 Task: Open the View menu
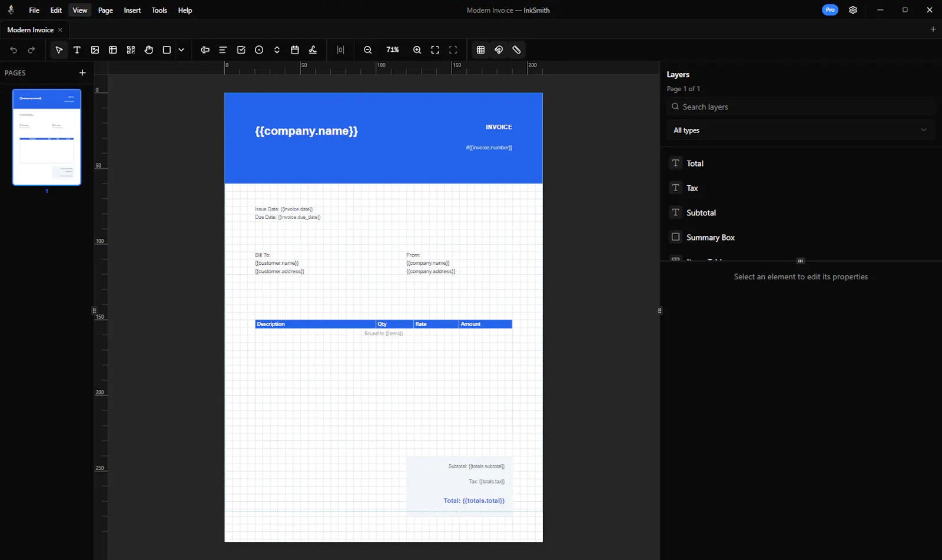coord(80,10)
